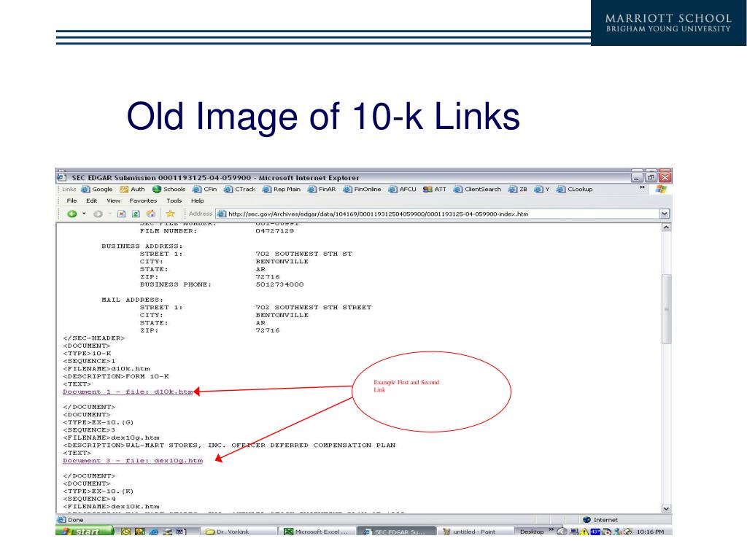747x560 pixels.
Task: Click the Google link in Links bar
Action: (97, 189)
